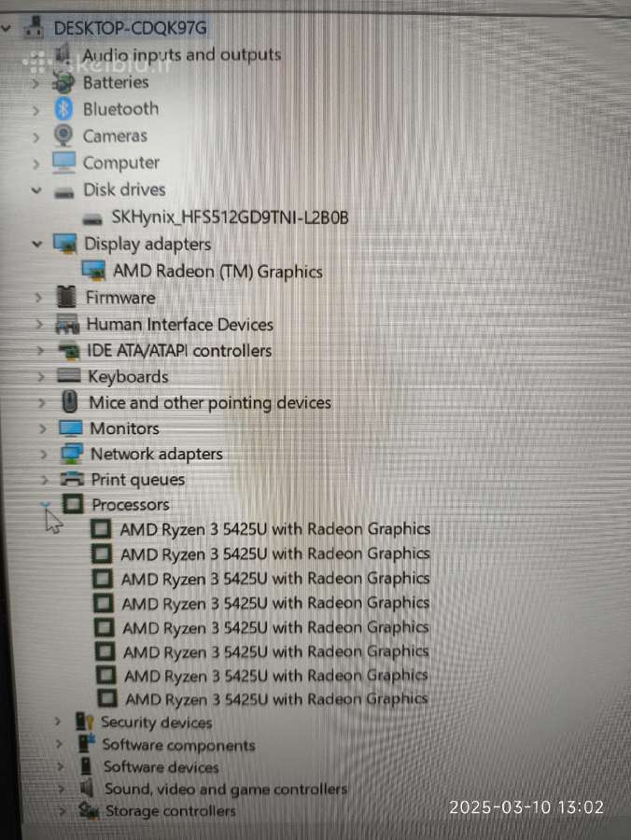Expand the Mice and other pointing devices arrow
The width and height of the screenshot is (631, 840).
pos(42,402)
